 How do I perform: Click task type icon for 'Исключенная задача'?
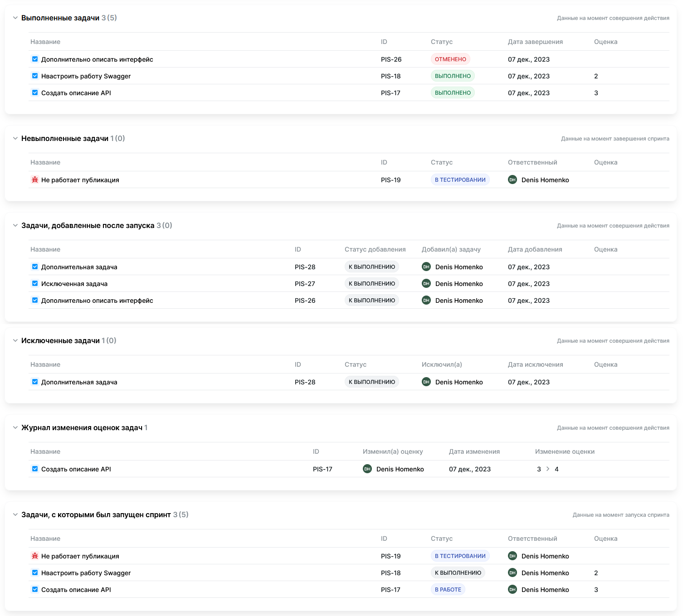tap(35, 284)
